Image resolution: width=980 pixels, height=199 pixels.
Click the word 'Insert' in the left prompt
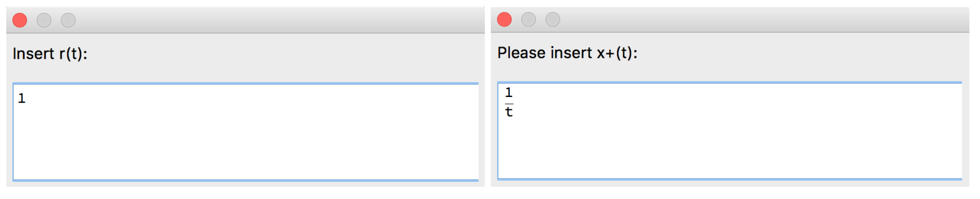34,54
